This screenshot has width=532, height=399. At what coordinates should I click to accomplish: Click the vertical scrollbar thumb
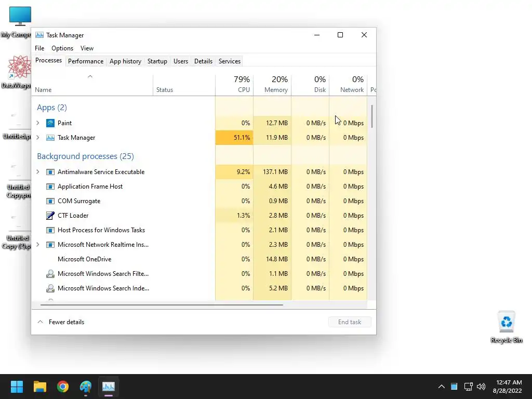tap(372, 116)
